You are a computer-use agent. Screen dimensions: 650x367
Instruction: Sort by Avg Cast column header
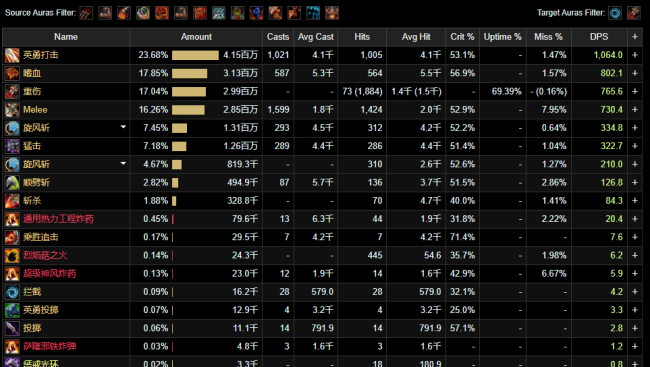(315, 37)
